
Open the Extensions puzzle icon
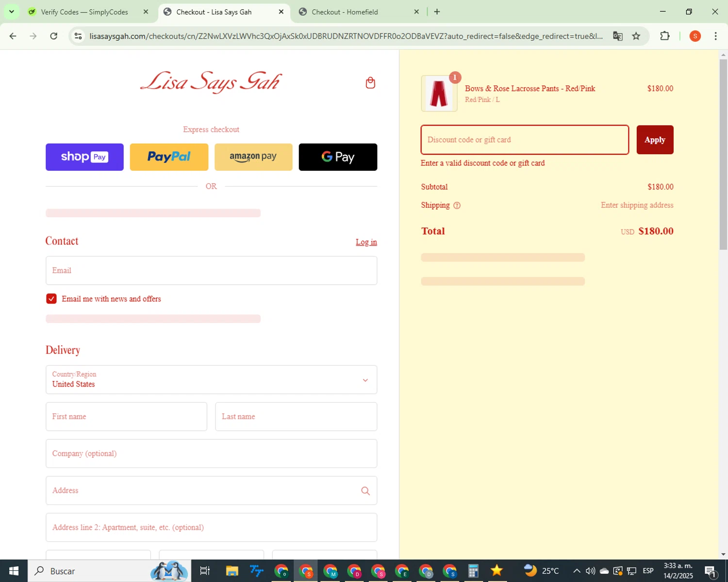(665, 36)
